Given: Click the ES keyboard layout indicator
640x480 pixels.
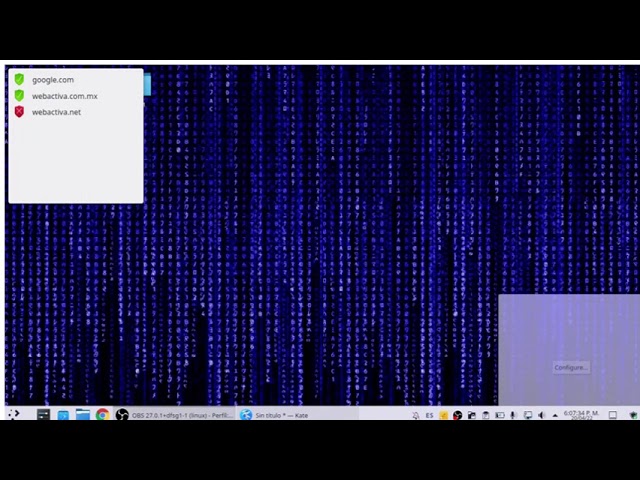Looking at the screenshot, I should (429, 415).
